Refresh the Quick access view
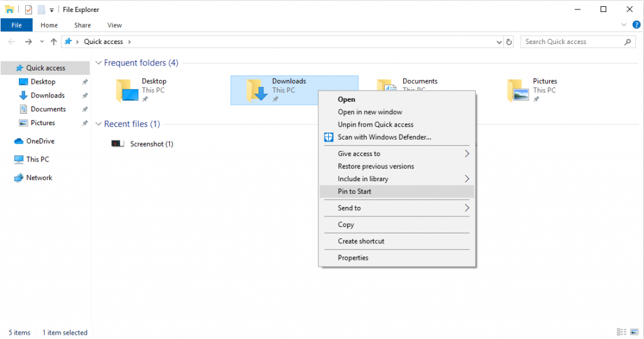The width and height of the screenshot is (644, 339). point(509,42)
